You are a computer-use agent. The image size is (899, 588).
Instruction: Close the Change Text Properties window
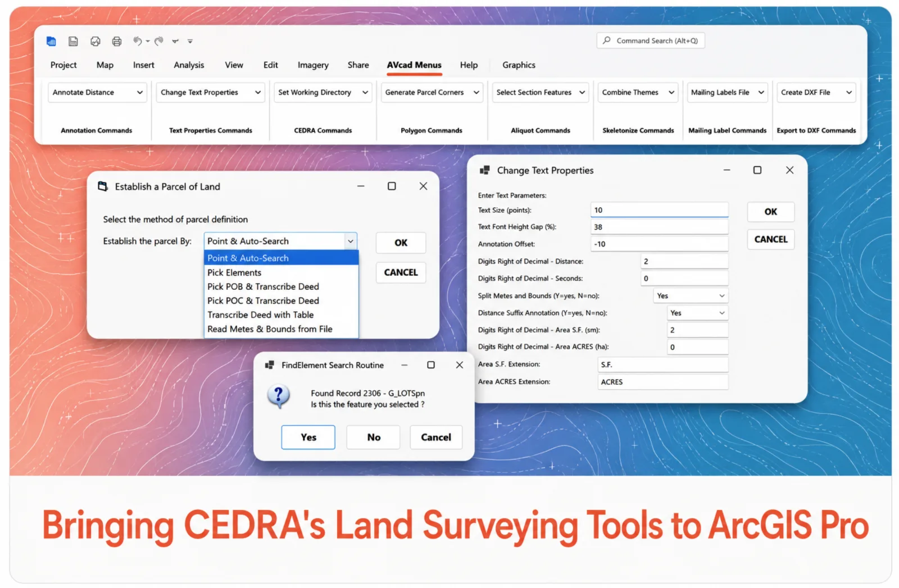click(x=789, y=170)
